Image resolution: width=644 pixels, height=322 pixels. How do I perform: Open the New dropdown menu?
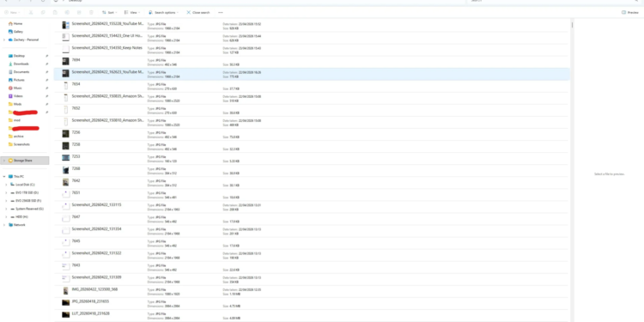pyautogui.click(x=12, y=13)
